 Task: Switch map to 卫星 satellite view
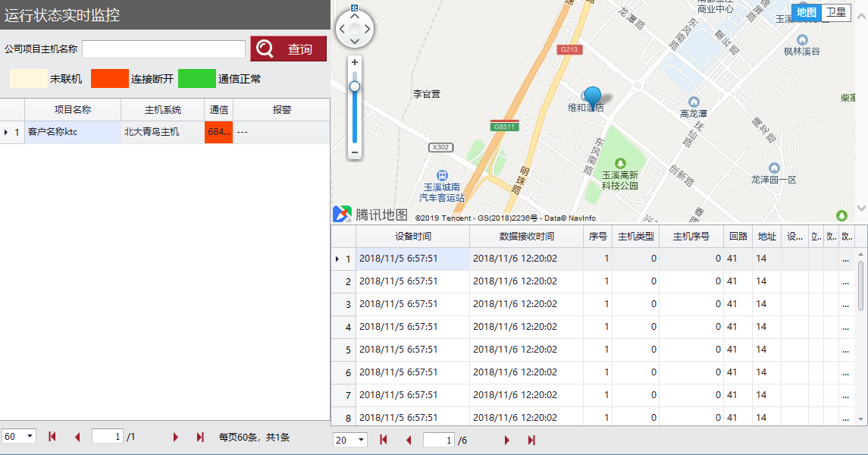(836, 12)
